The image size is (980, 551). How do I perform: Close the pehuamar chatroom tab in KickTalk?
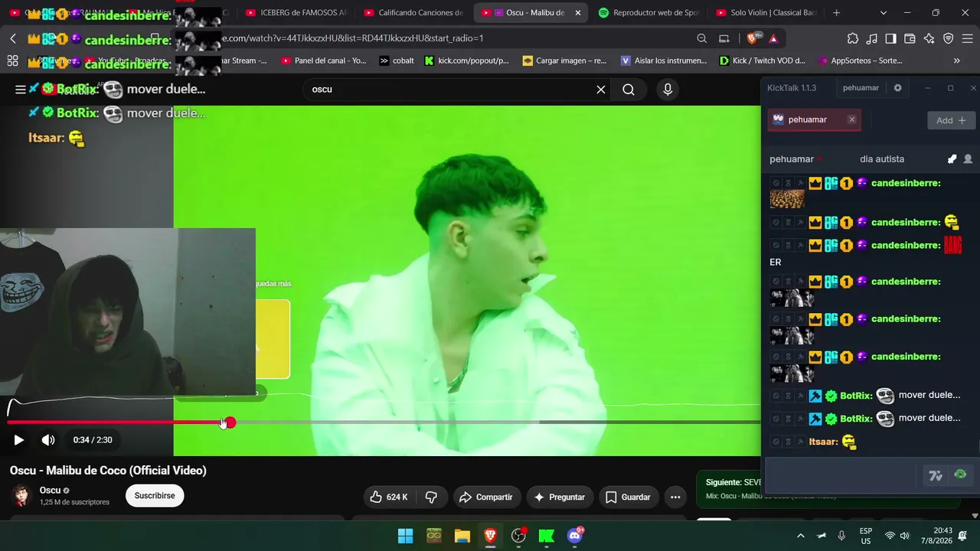pos(851,120)
